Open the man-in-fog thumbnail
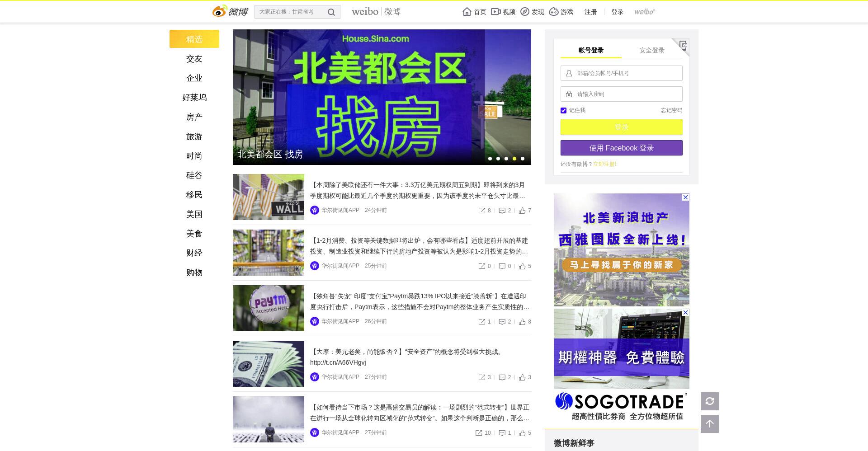This screenshot has width=868, height=451. [x=269, y=419]
